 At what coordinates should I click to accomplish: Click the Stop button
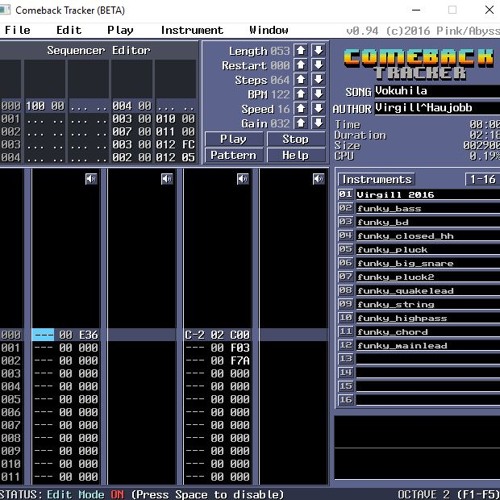tap(296, 139)
